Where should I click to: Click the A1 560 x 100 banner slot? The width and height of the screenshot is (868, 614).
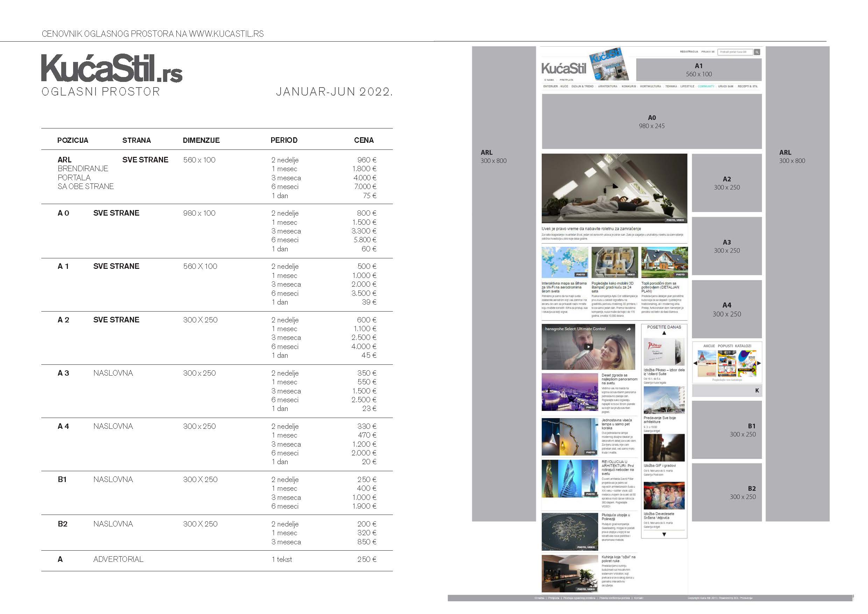coord(699,70)
